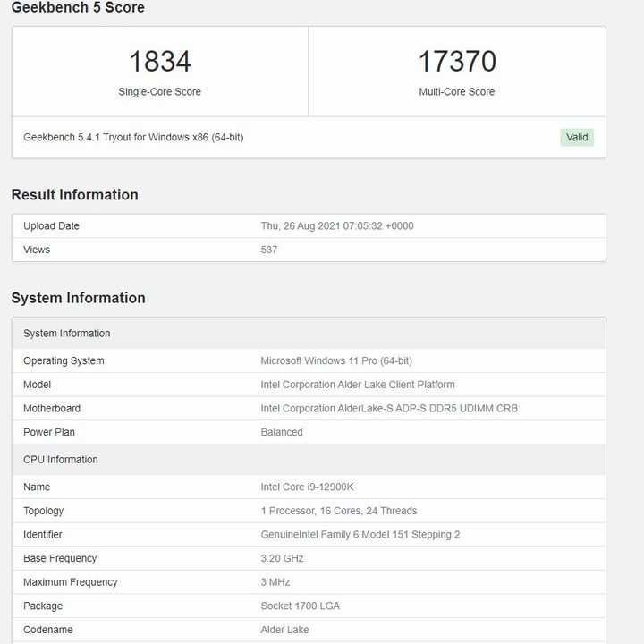This screenshot has height=644, width=644.
Task: Click the System Information table header row
Action: pyautogui.click(x=309, y=333)
